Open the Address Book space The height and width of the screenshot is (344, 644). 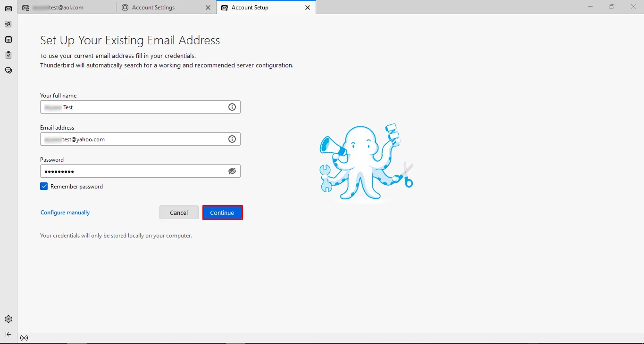click(8, 24)
